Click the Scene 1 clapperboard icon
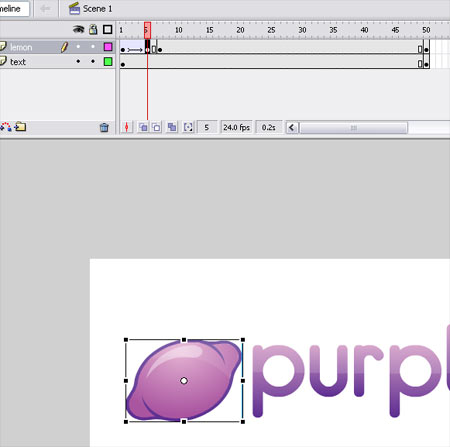The image size is (450, 447). 74,8
